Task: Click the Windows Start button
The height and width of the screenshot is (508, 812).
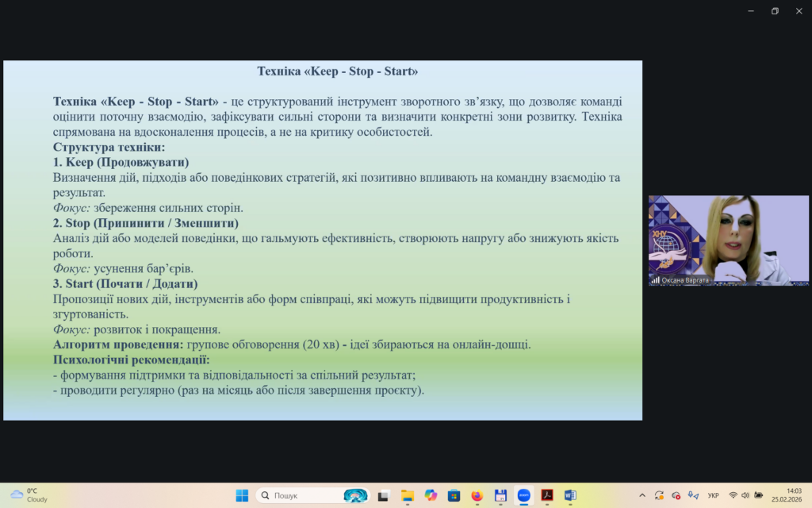Action: (x=242, y=495)
